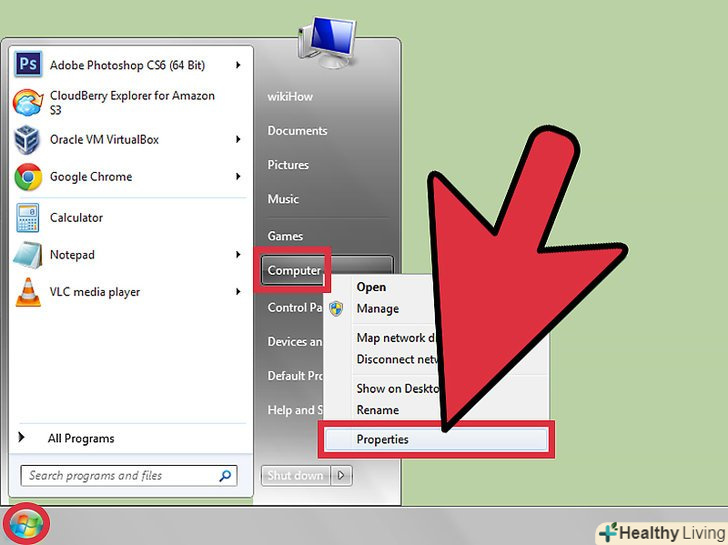Open Devices and Printers link
The image size is (728, 545).
tap(295, 342)
